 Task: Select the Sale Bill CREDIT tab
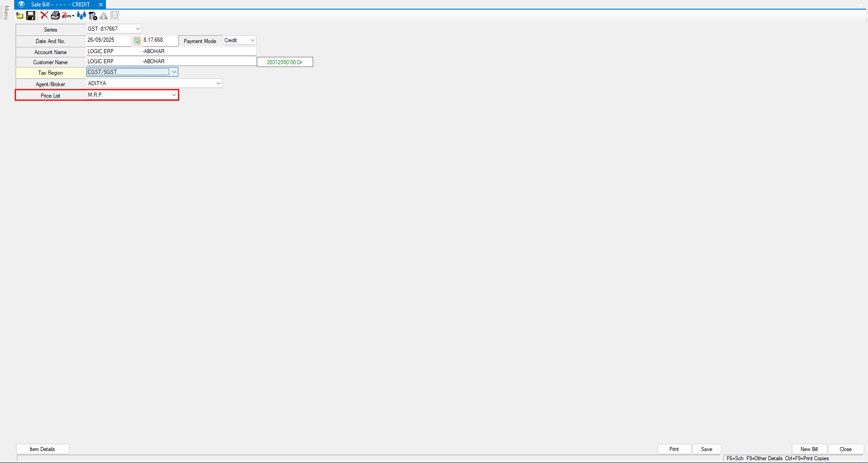pyautogui.click(x=60, y=5)
